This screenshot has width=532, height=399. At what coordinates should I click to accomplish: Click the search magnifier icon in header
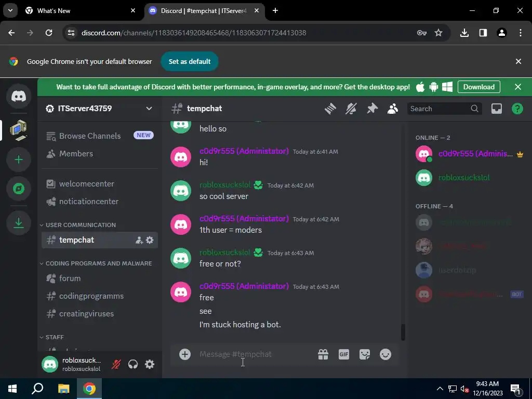coord(474,109)
